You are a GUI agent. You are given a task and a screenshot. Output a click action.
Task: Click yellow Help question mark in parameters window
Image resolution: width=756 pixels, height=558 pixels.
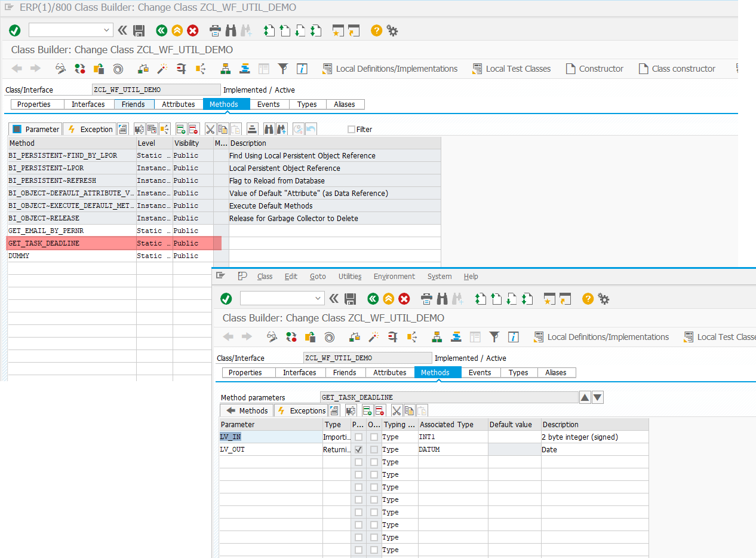[588, 299]
